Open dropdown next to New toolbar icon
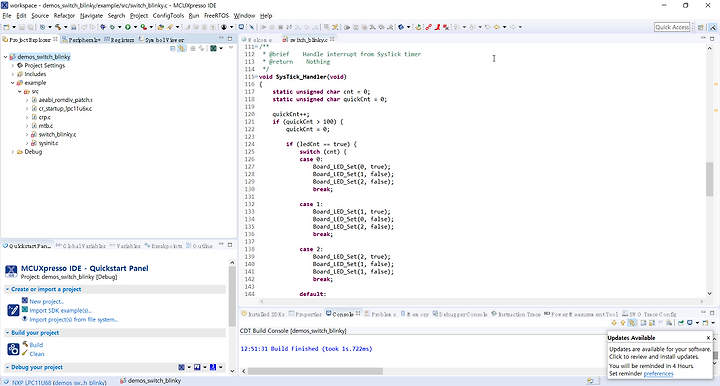Screen dimensions: 720x386 coord(13,27)
